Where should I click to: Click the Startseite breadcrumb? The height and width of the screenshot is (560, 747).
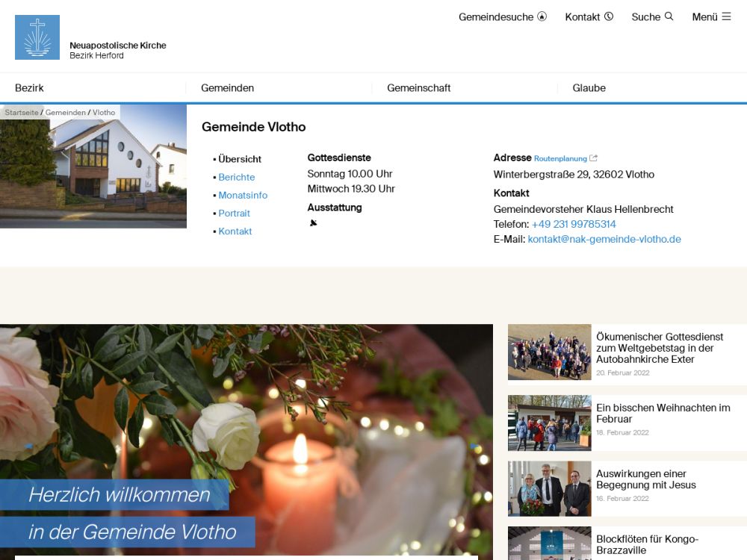22,113
